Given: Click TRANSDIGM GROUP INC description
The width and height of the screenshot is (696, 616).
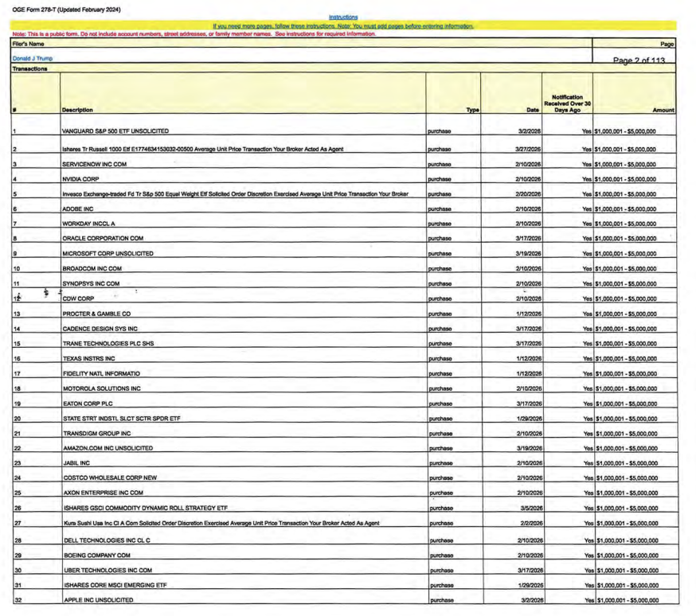Looking at the screenshot, I should click(97, 434).
